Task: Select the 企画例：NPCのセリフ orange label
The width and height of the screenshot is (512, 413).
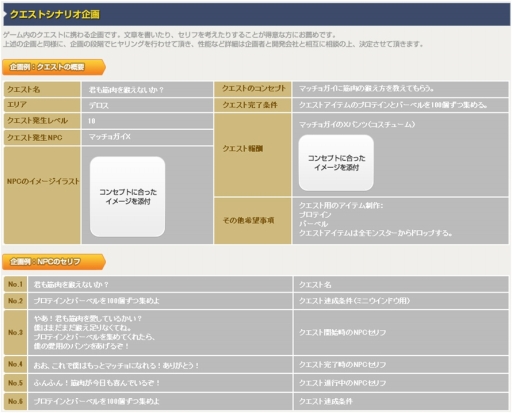Action: [x=54, y=262]
